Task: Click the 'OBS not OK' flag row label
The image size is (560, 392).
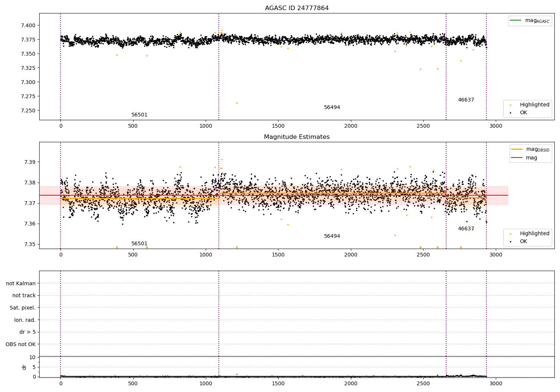Action: coord(21,344)
